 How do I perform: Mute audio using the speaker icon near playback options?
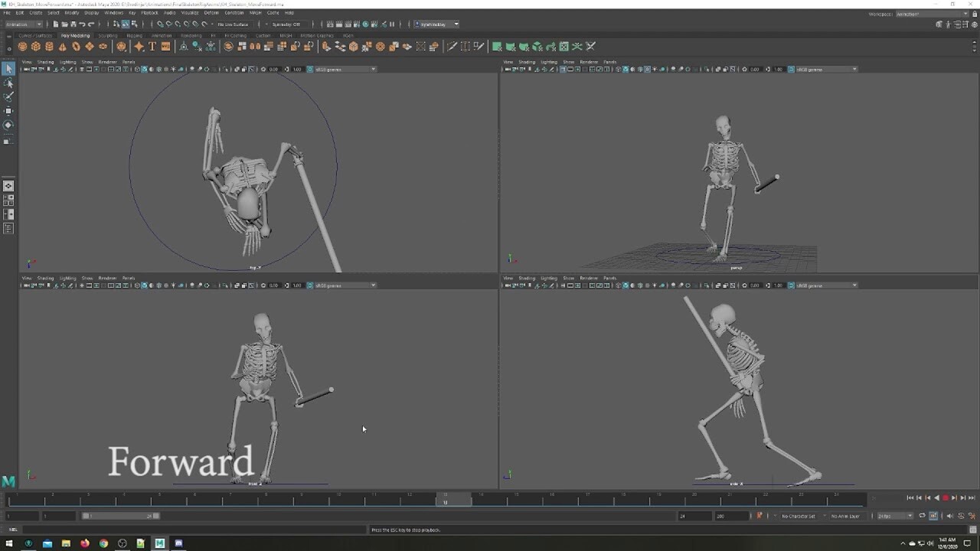949,515
